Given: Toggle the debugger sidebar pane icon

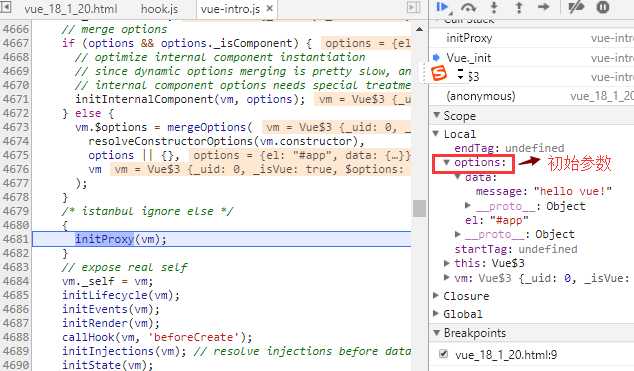Looking at the screenshot, I should pyautogui.click(x=413, y=7).
